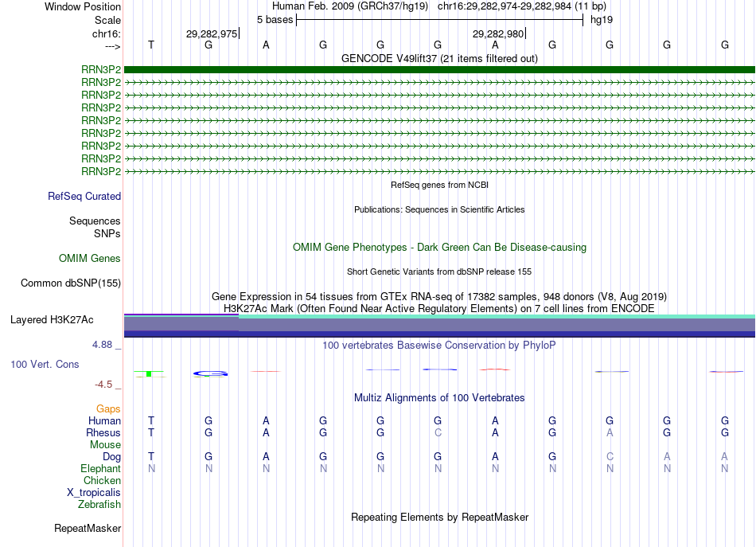The image size is (756, 547).
Task: Open the OMIM Genes track label
Action: click(90, 259)
